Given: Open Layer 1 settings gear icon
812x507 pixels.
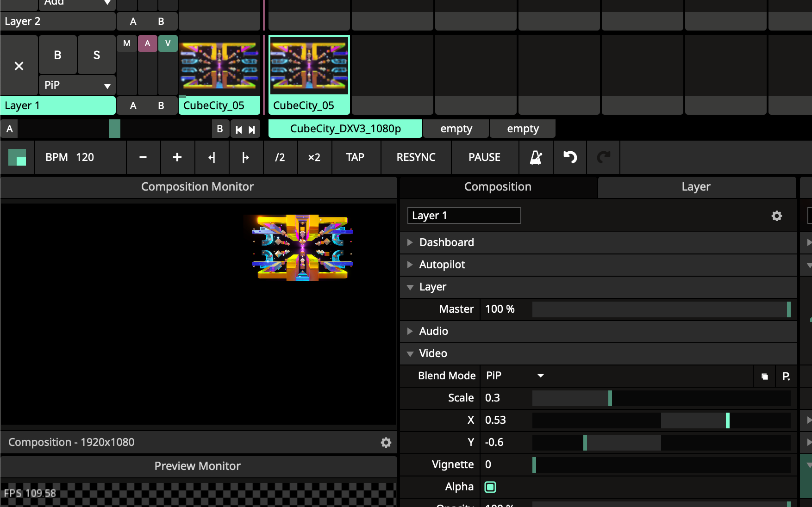Looking at the screenshot, I should tap(776, 216).
